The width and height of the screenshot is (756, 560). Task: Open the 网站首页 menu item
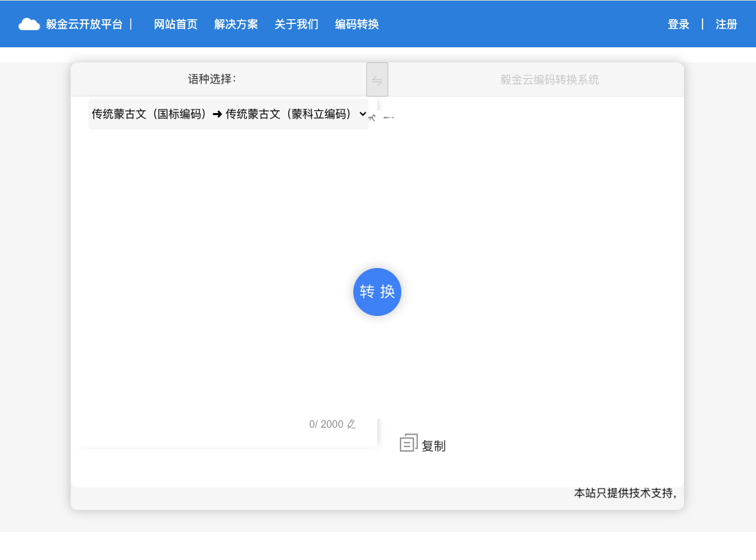[x=176, y=24]
